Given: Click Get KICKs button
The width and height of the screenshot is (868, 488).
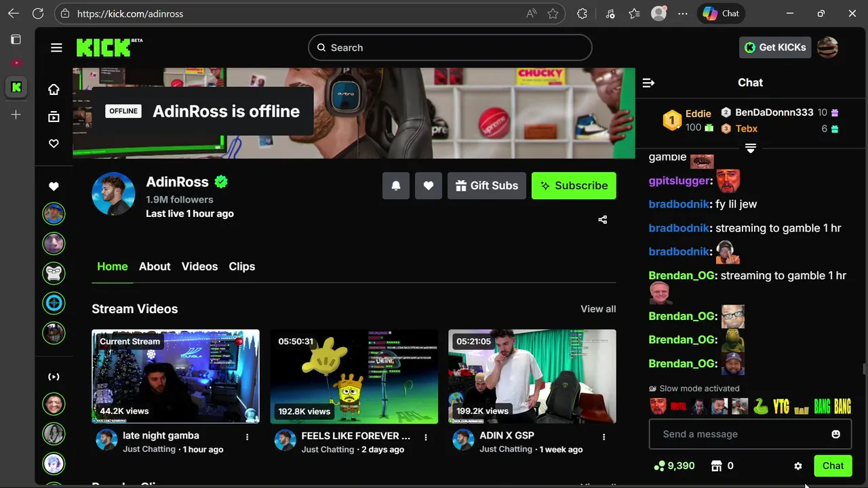Looking at the screenshot, I should pos(775,47).
